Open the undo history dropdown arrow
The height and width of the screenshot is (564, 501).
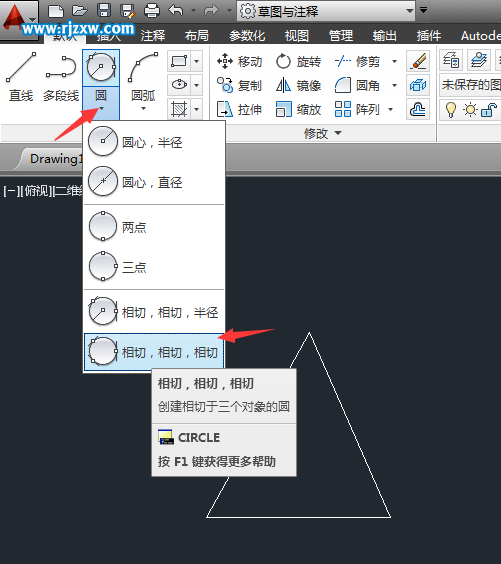point(193,11)
